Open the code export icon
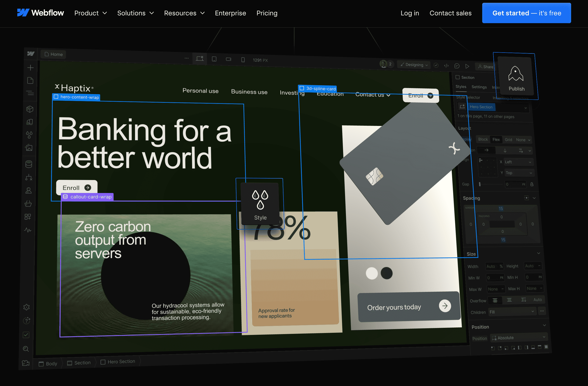This screenshot has height=386, width=588. [446, 66]
